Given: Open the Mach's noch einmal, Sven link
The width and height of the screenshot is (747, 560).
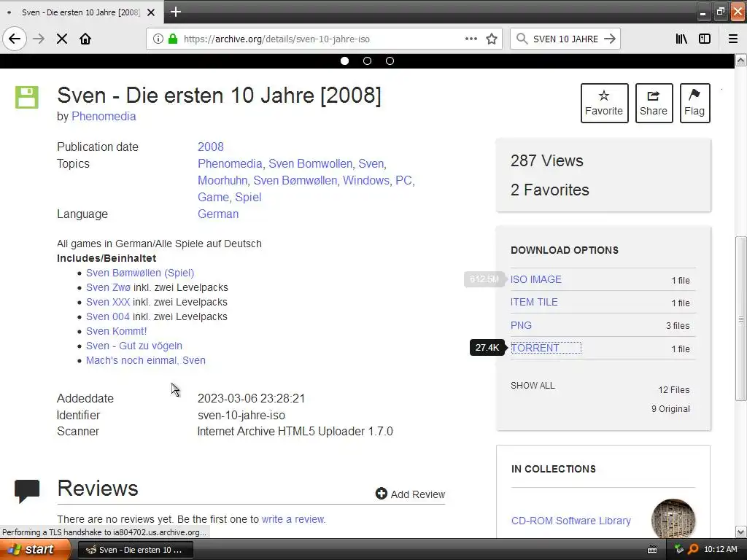Looking at the screenshot, I should (x=146, y=360).
